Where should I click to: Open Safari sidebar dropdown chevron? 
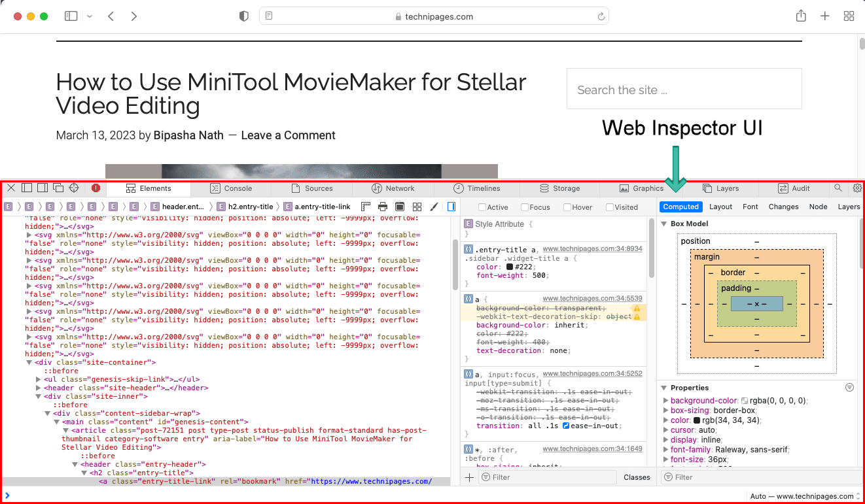90,16
